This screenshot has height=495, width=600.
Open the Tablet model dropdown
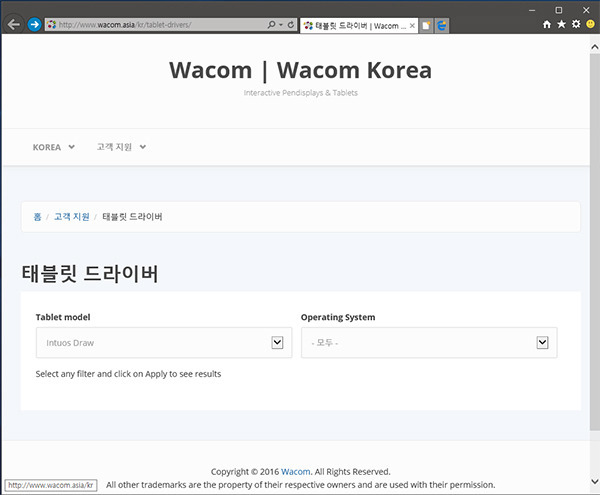[164, 343]
